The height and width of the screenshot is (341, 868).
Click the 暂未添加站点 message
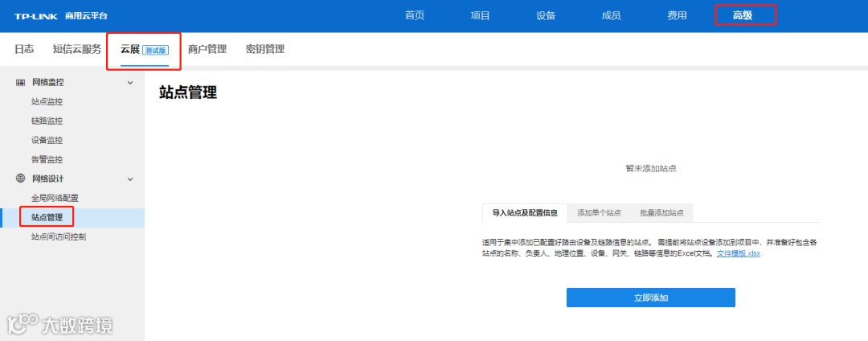(650, 169)
